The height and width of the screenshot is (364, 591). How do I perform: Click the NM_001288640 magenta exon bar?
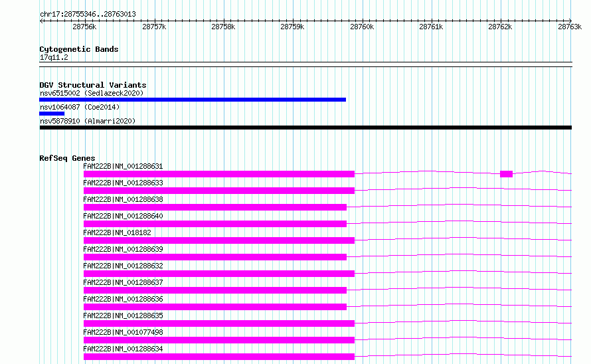pyautogui.click(x=215, y=224)
